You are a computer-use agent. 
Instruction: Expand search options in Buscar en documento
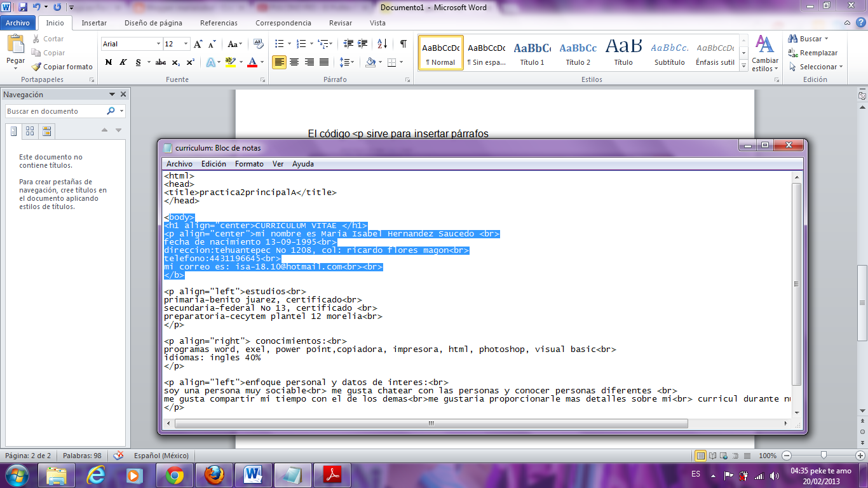click(x=121, y=111)
